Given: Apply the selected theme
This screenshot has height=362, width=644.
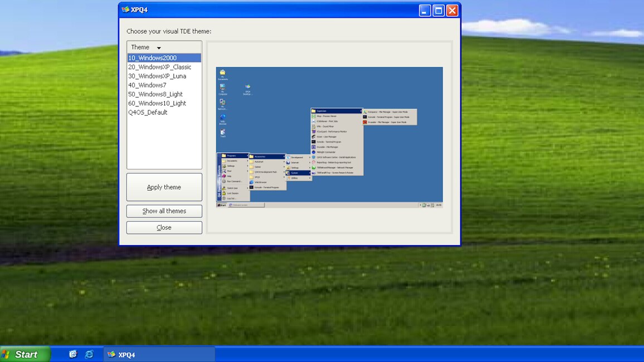Looking at the screenshot, I should click(x=164, y=187).
